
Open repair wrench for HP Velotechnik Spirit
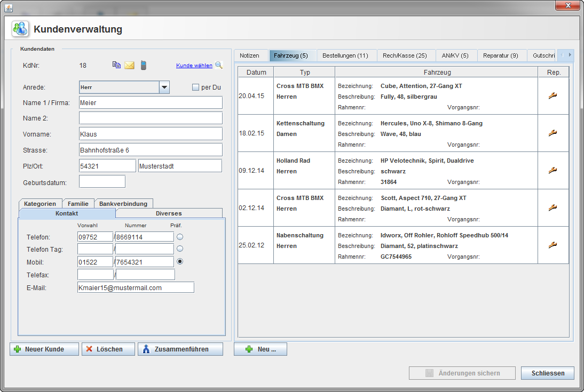click(x=553, y=171)
